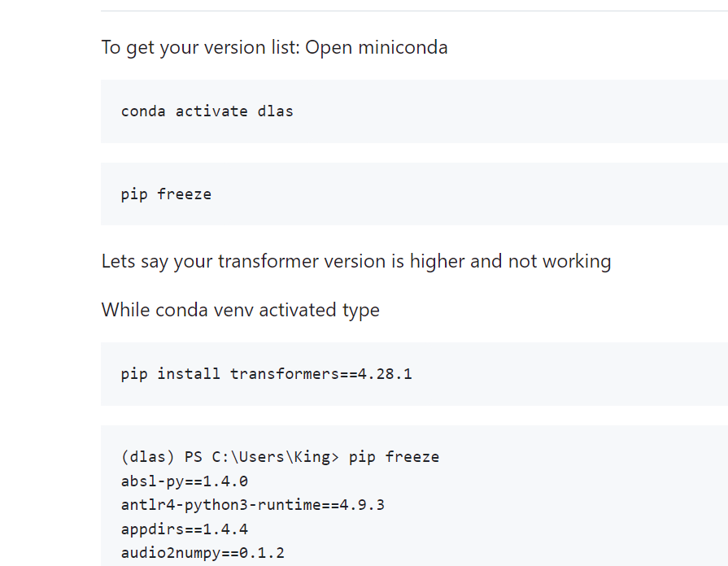The width and height of the screenshot is (728, 566).
Task: Click the 'conda activate dlas' command text
Action: [x=207, y=111]
